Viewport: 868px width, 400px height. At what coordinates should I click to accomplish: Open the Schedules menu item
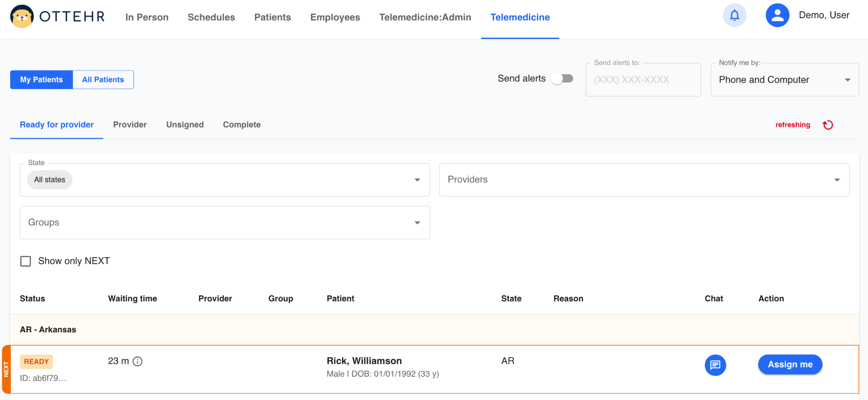pyautogui.click(x=211, y=17)
